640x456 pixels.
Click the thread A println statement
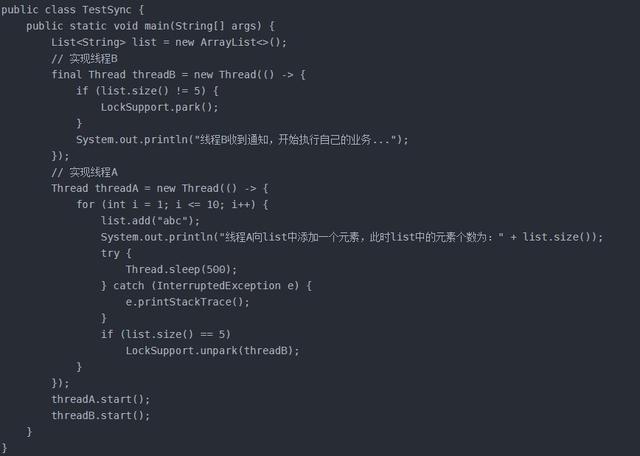coord(352,237)
